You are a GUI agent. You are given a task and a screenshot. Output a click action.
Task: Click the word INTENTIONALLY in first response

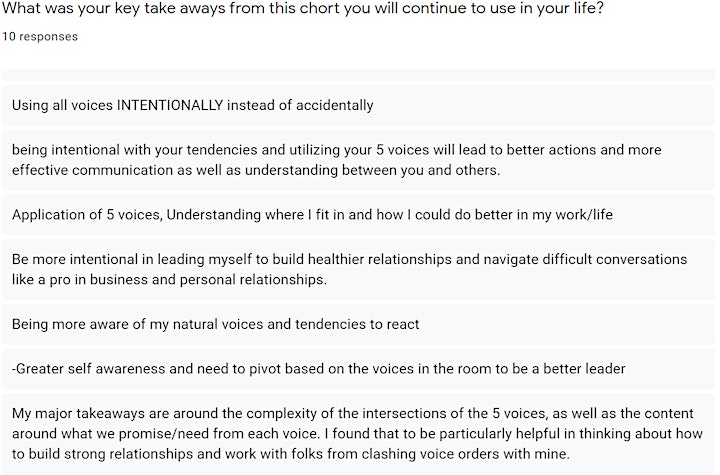[170, 105]
